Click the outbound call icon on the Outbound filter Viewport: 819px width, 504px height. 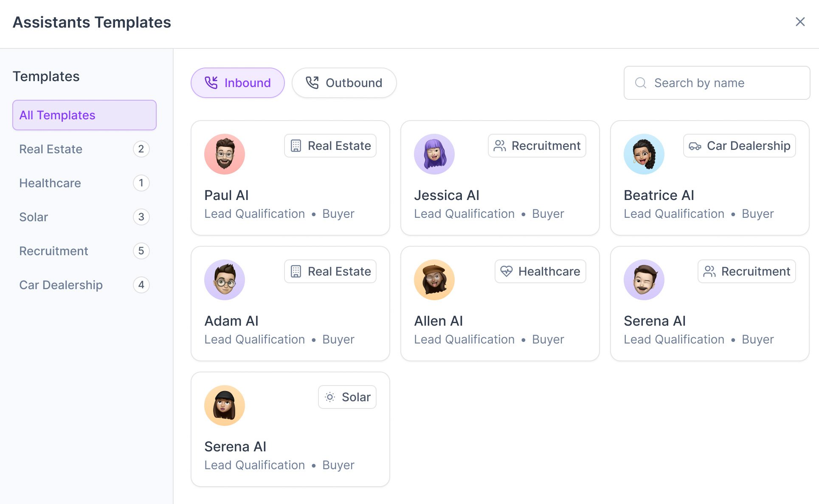click(x=312, y=82)
